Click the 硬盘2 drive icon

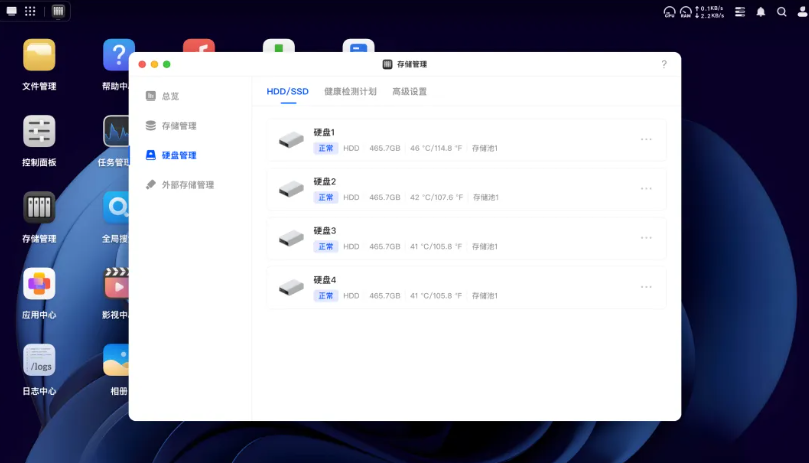[292, 189]
